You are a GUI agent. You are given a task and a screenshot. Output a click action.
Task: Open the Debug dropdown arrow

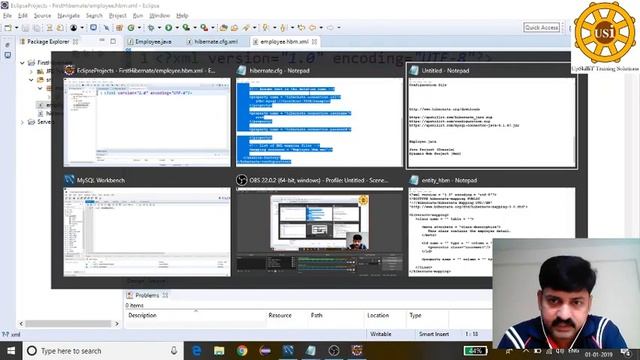[159, 28]
